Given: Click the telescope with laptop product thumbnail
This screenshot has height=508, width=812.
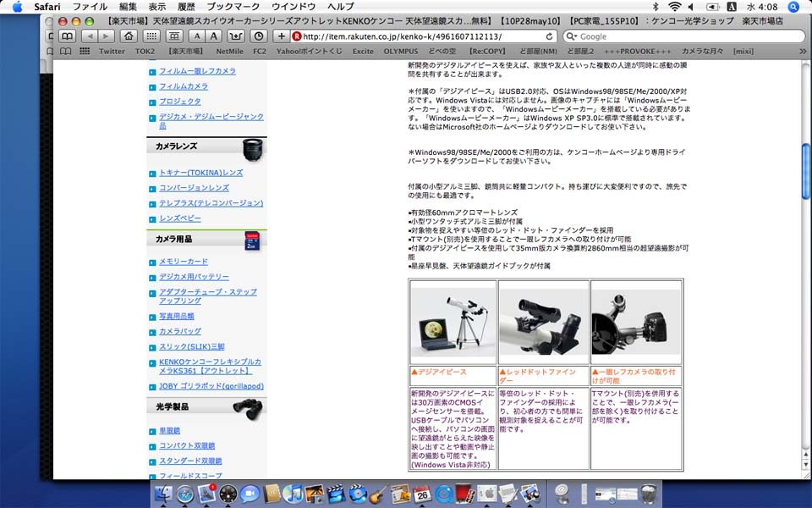Looking at the screenshot, I should point(453,322).
